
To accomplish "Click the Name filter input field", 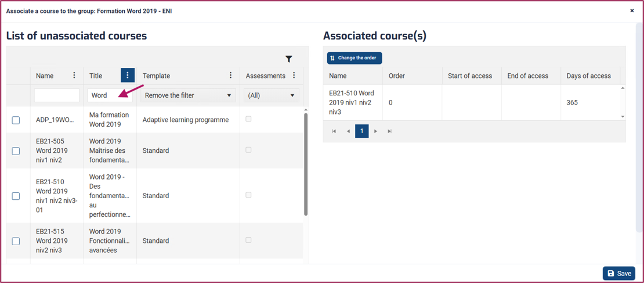I will click(57, 95).
